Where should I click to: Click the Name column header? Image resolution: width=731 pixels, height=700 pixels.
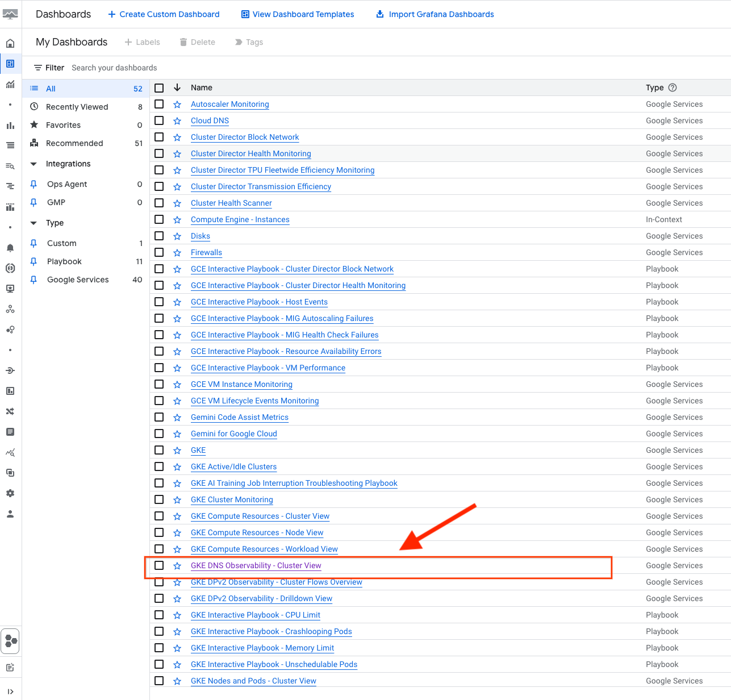point(202,88)
